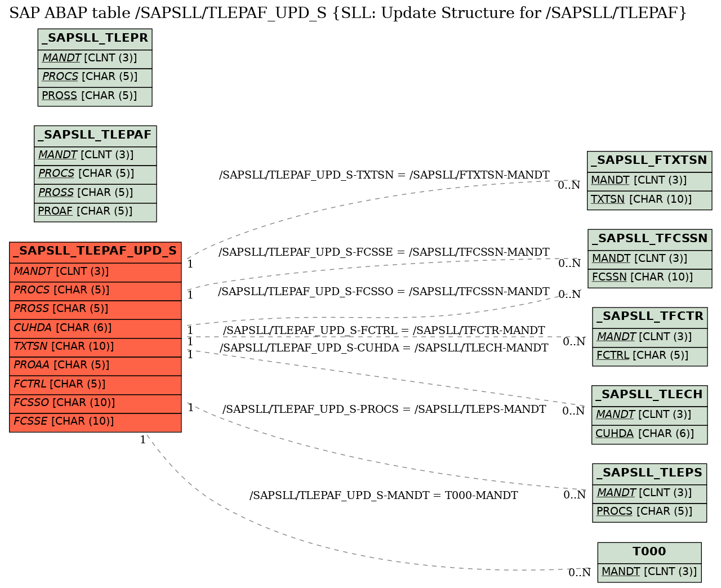Select MANDT [CLNT (3)] in T000 table
721x588 pixels.
649,572
